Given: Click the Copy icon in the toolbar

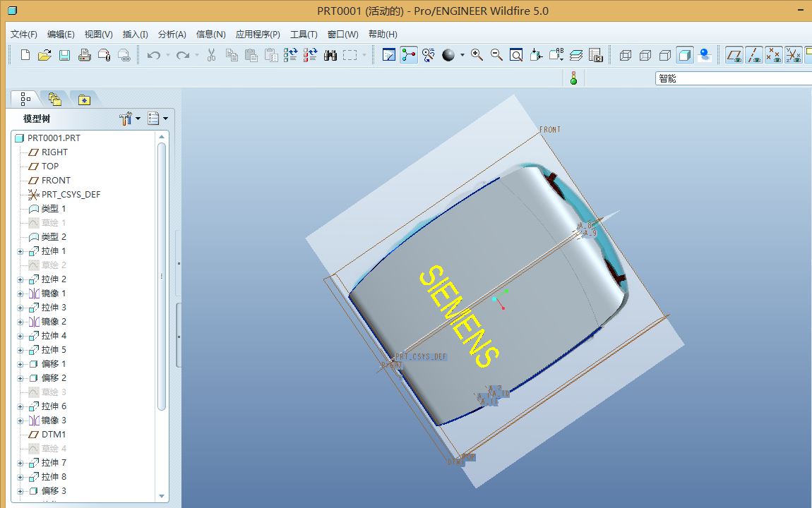Looking at the screenshot, I should 232,55.
